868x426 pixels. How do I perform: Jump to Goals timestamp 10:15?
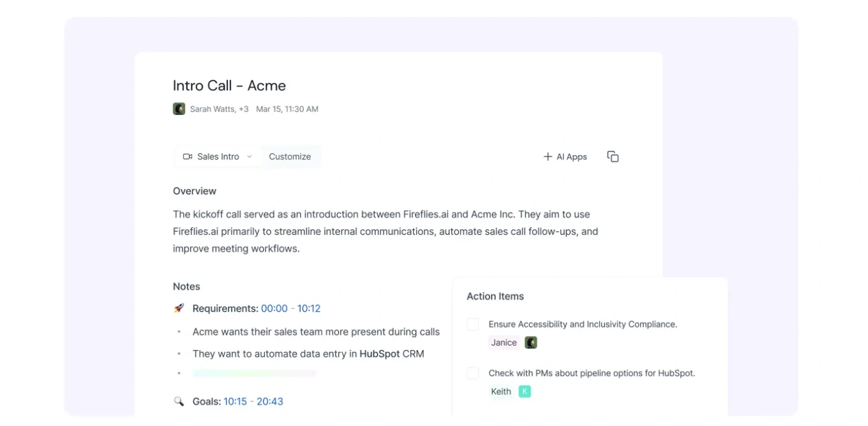(x=235, y=402)
